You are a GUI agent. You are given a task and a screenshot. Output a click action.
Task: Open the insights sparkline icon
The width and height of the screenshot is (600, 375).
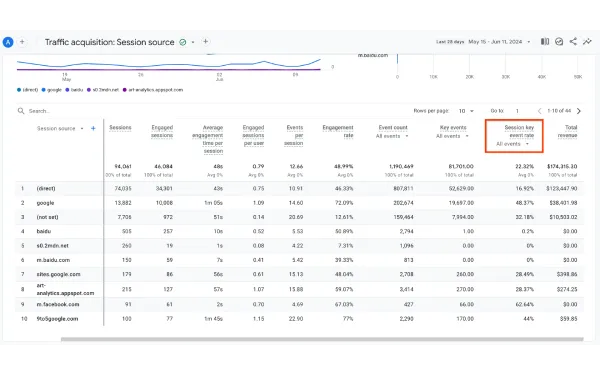pos(587,41)
